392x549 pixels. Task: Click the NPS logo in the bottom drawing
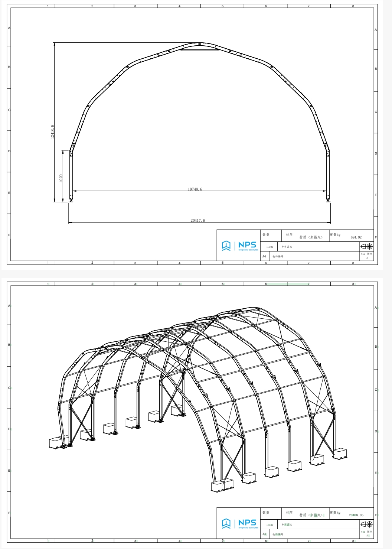[x=239, y=523]
